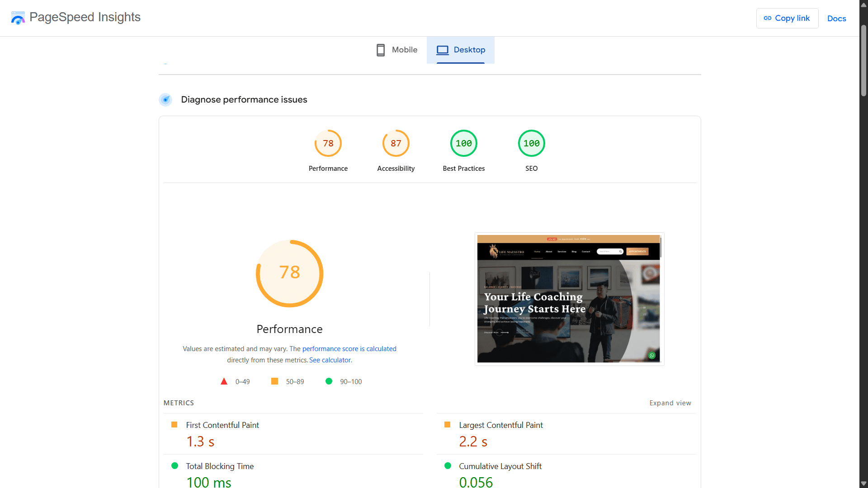Click the Best Practices score gauge 100
Viewport: 868px width, 488px height.
[x=464, y=144]
